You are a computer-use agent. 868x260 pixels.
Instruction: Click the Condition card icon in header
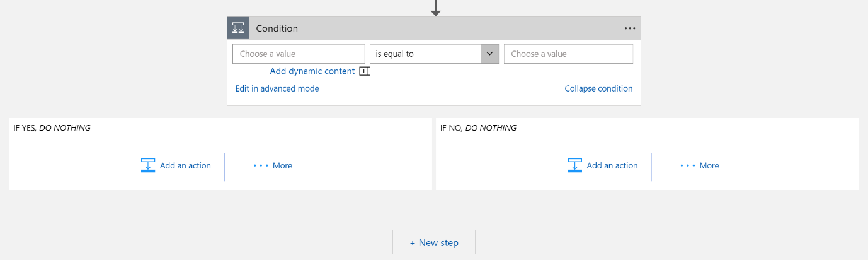point(238,28)
